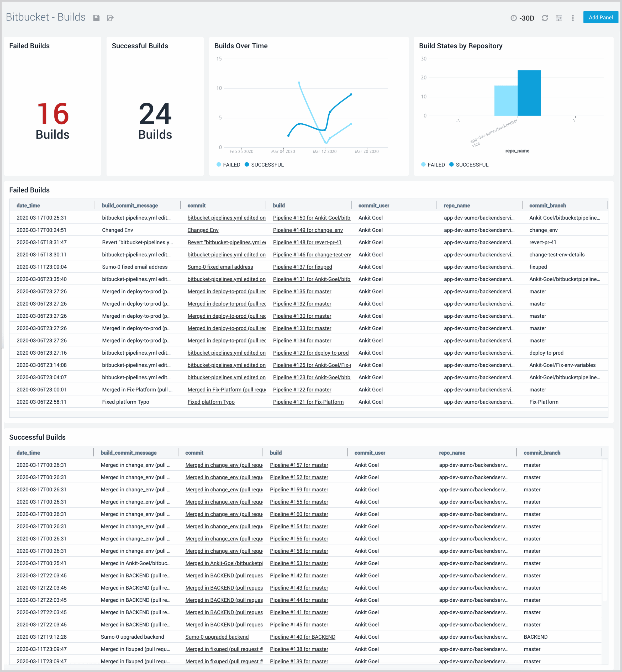This screenshot has width=622, height=672.
Task: Open the Fixed platform Typo commit link
Action: (211, 402)
